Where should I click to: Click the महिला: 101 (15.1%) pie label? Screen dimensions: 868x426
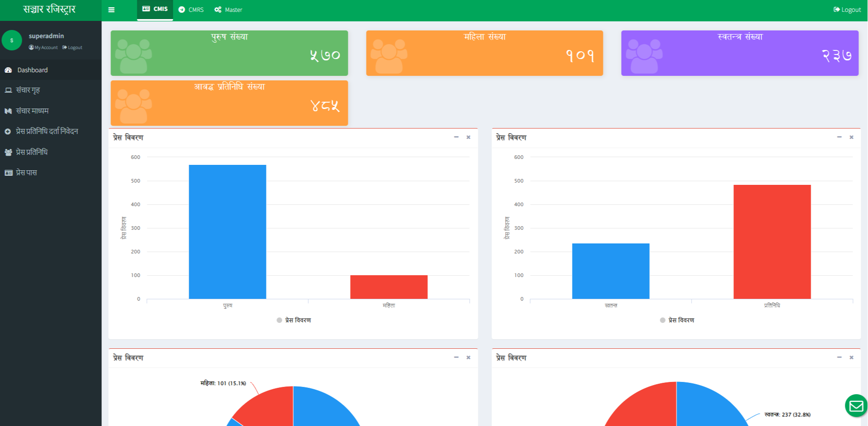(x=223, y=383)
